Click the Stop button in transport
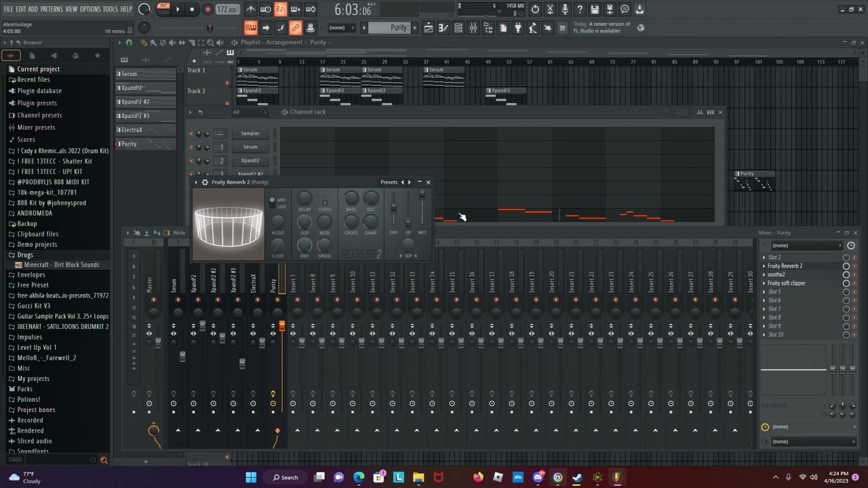The width and height of the screenshot is (868, 488). [192, 9]
